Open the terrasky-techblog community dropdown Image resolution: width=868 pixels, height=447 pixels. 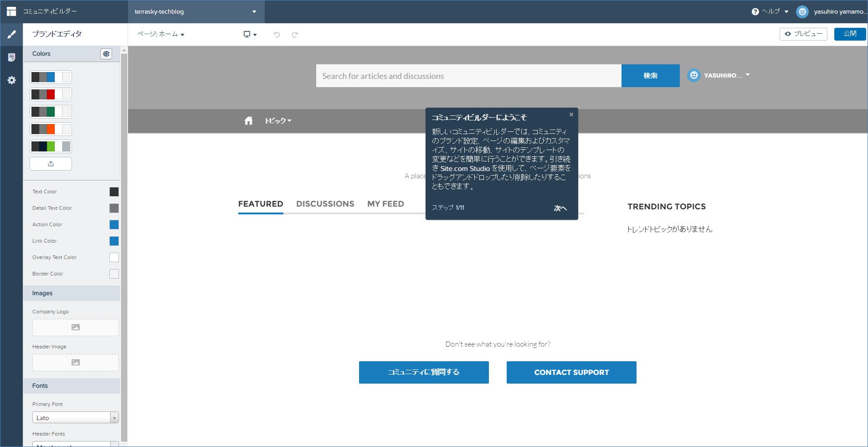tap(196, 12)
